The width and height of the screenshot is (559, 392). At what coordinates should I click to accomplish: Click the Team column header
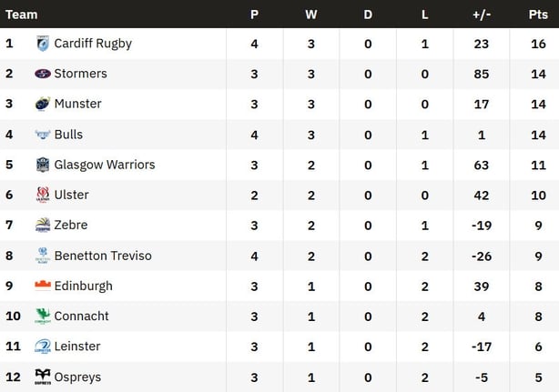point(22,15)
